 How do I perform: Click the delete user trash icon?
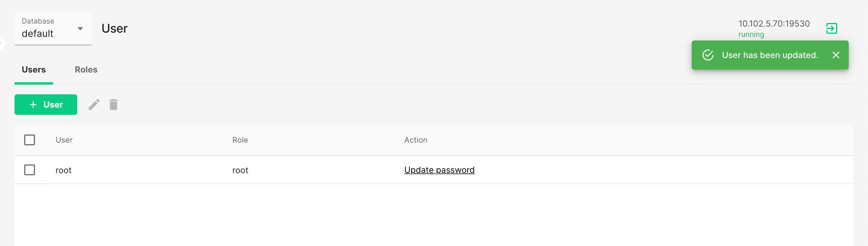(x=113, y=105)
